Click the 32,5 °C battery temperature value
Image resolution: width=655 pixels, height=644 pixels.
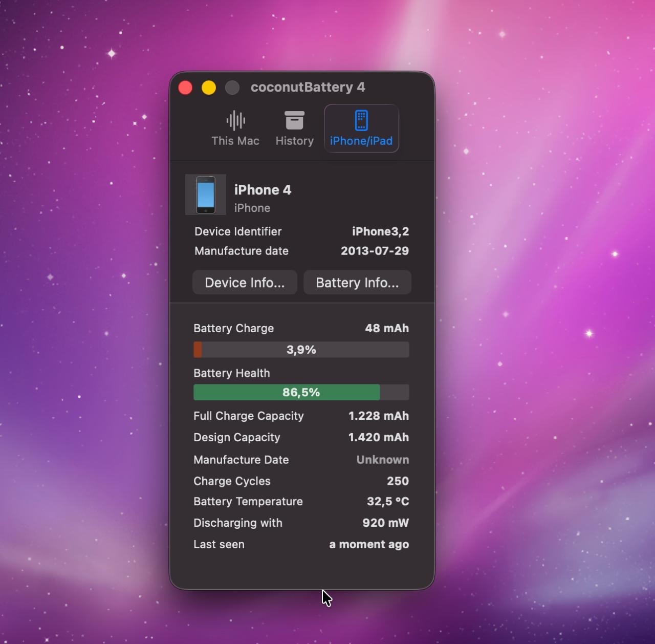click(x=388, y=501)
